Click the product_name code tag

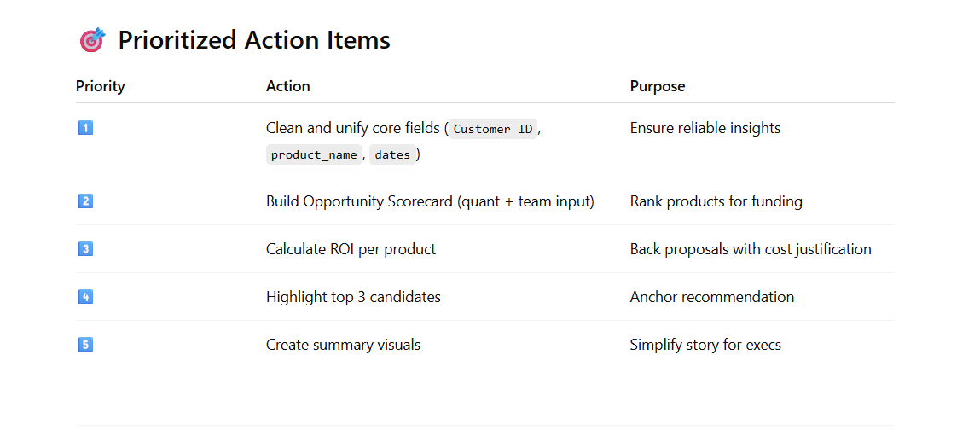pos(314,154)
